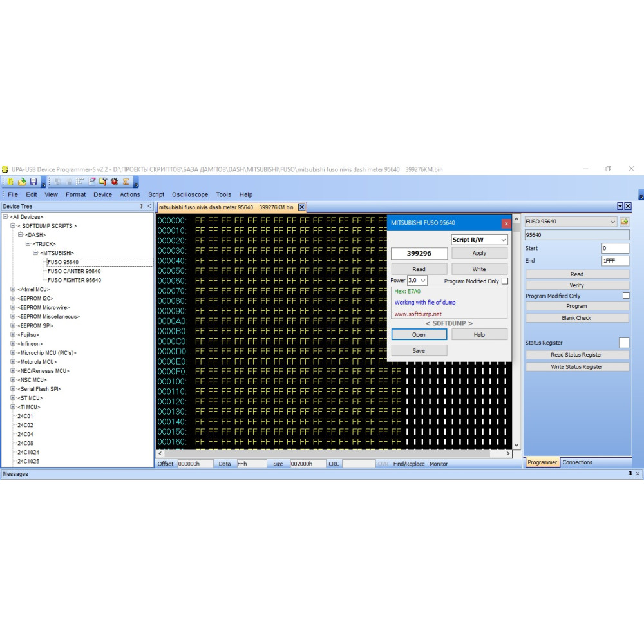Click Apply in the script dialog

tap(479, 253)
